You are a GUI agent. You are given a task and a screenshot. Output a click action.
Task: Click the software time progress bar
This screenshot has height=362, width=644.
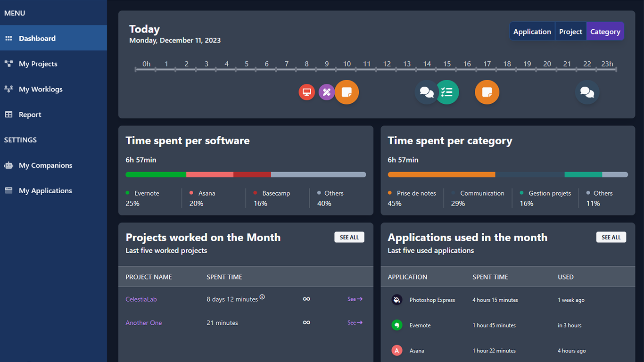click(246, 174)
